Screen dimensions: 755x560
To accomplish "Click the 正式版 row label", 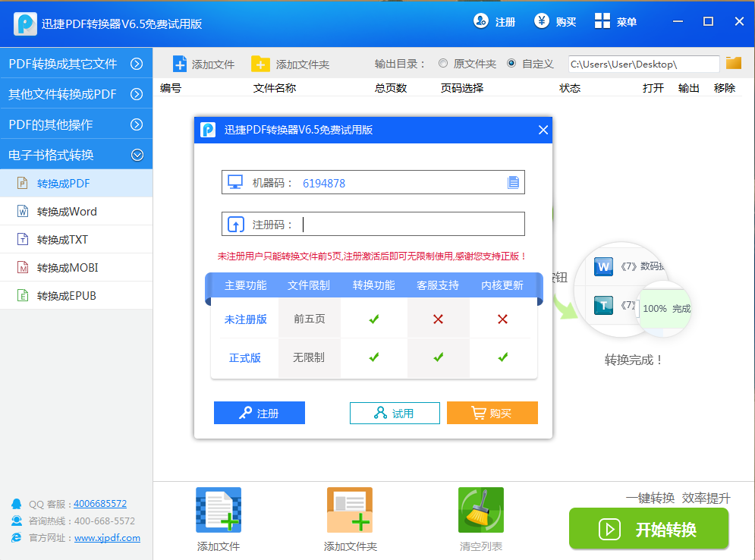I will [x=244, y=357].
